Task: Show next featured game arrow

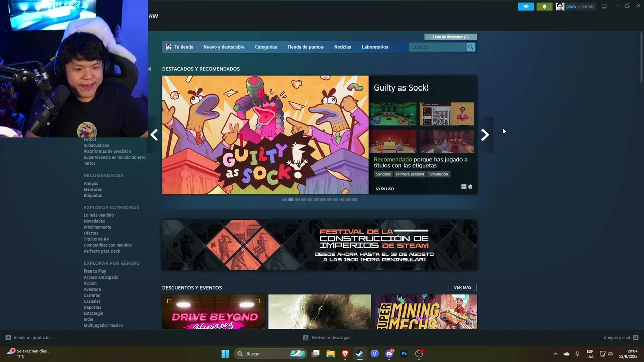Action: [485, 135]
